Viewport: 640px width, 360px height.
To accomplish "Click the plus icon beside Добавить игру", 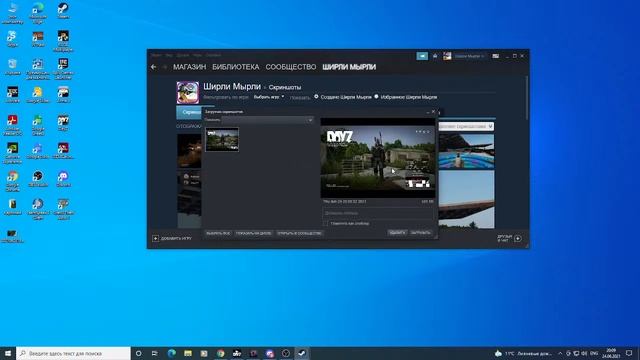I will coord(156,238).
